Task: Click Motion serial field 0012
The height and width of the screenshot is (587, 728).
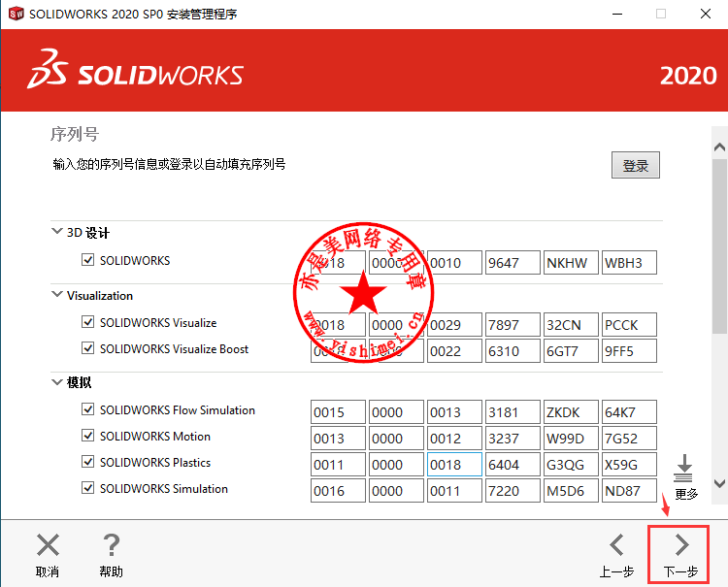Action: point(454,438)
